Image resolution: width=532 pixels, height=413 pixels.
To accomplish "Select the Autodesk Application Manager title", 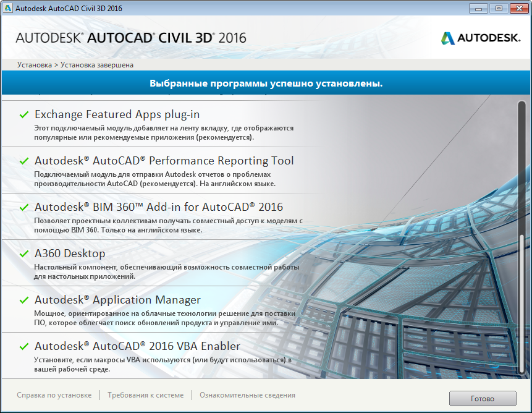I will click(x=118, y=300).
